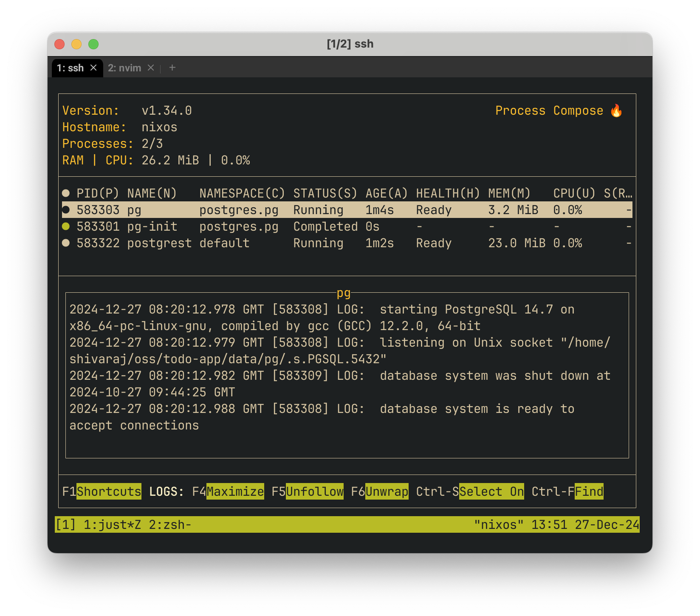
Task: Open the Shortcuts help via F1
Action: 109,492
